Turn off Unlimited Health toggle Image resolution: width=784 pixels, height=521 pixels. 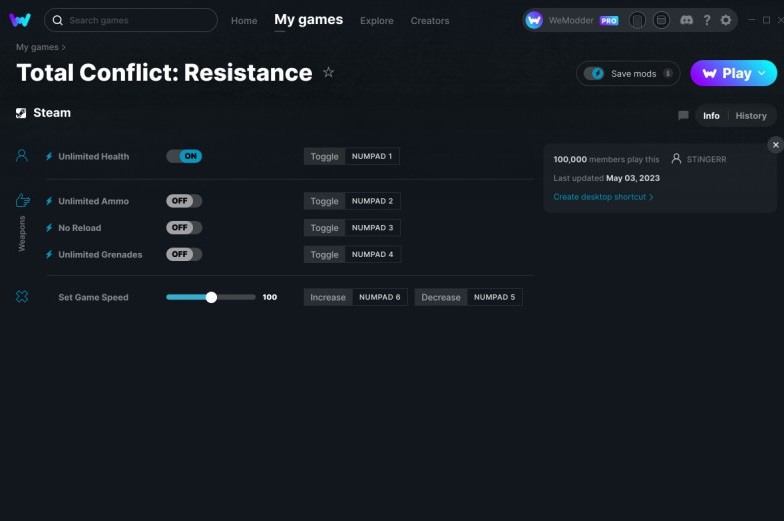click(184, 156)
